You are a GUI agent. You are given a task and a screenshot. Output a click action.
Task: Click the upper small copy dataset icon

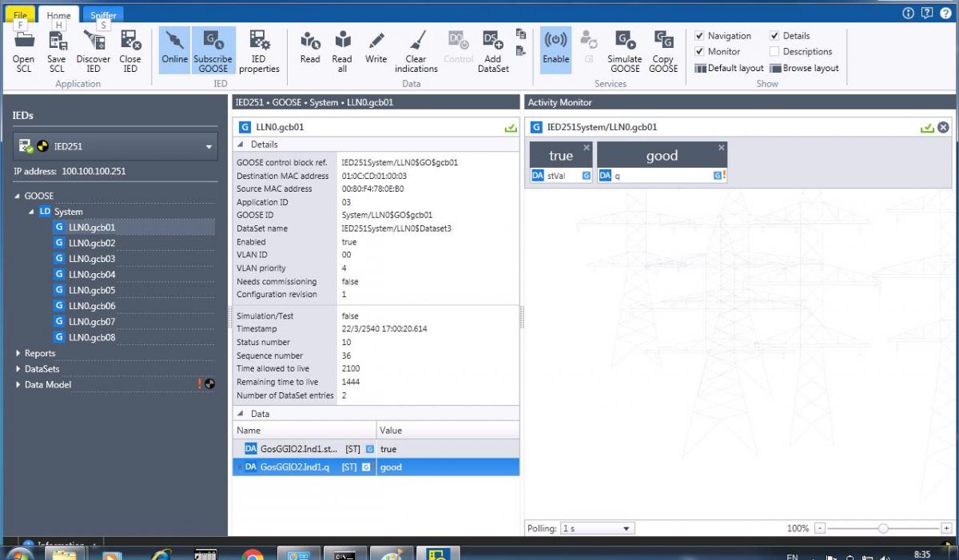521,34
